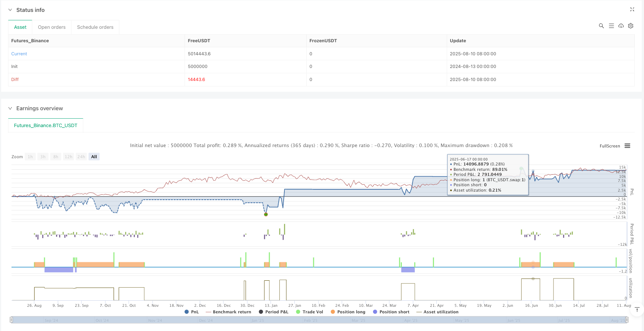Open the list view icon beside search

(x=611, y=26)
